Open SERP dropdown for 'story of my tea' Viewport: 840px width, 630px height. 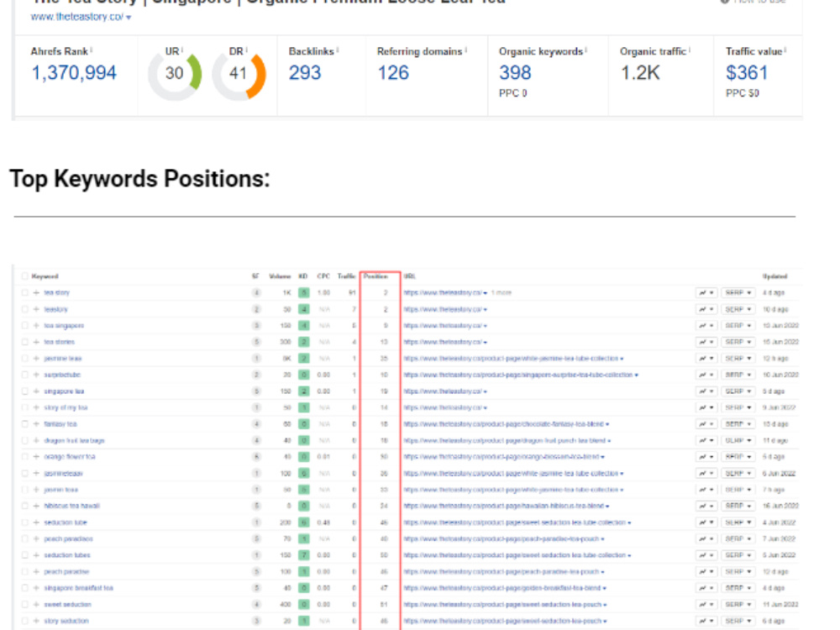[x=738, y=407]
